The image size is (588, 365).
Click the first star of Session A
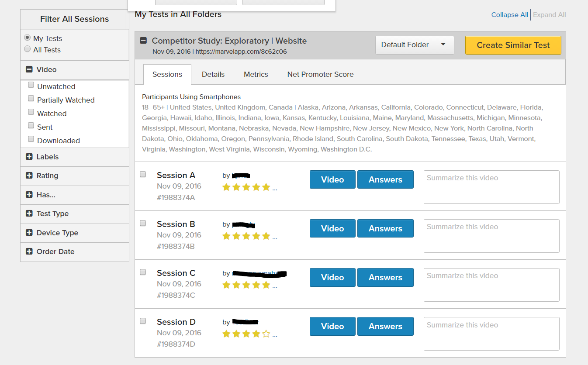point(226,187)
